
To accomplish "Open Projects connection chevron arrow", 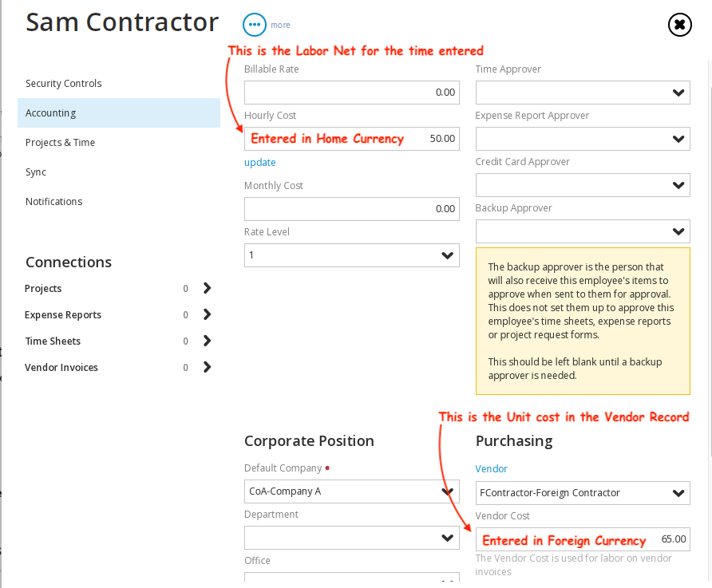I will (x=207, y=288).
